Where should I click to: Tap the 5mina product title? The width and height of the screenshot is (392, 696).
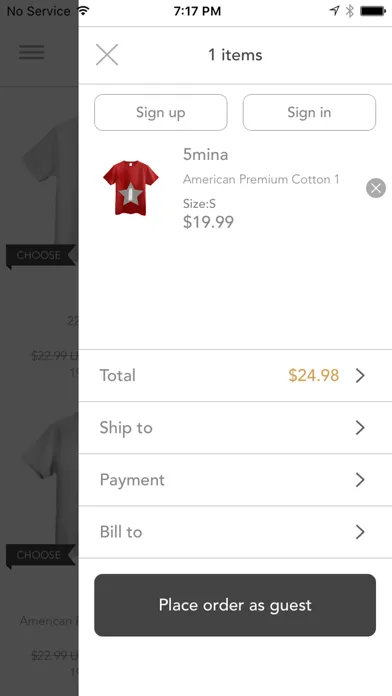[x=206, y=154]
